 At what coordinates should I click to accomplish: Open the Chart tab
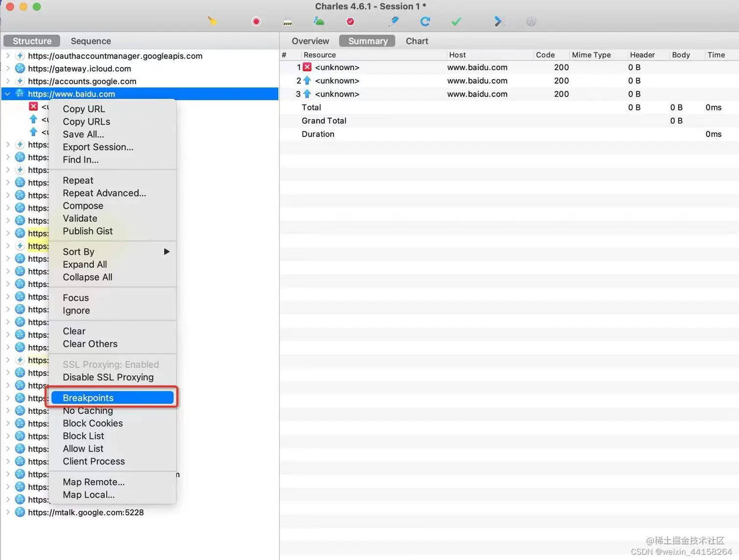coord(417,41)
